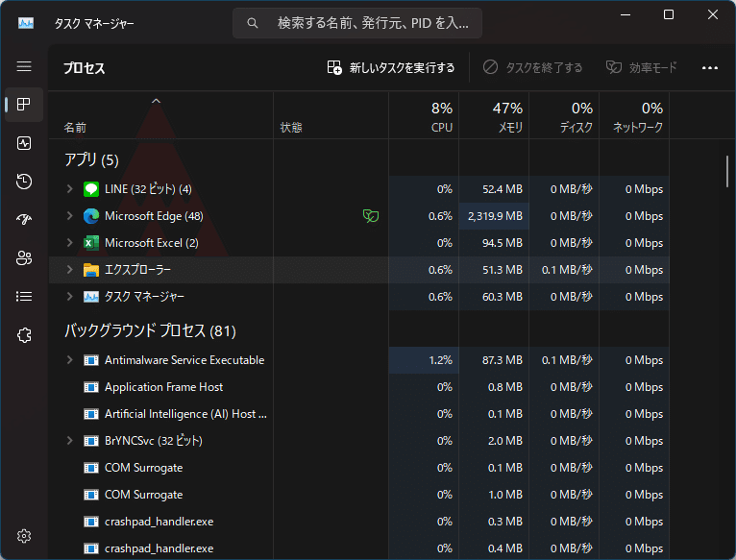Click the タスク マネージャー row icon
This screenshot has width=736, height=560.
coord(91,297)
